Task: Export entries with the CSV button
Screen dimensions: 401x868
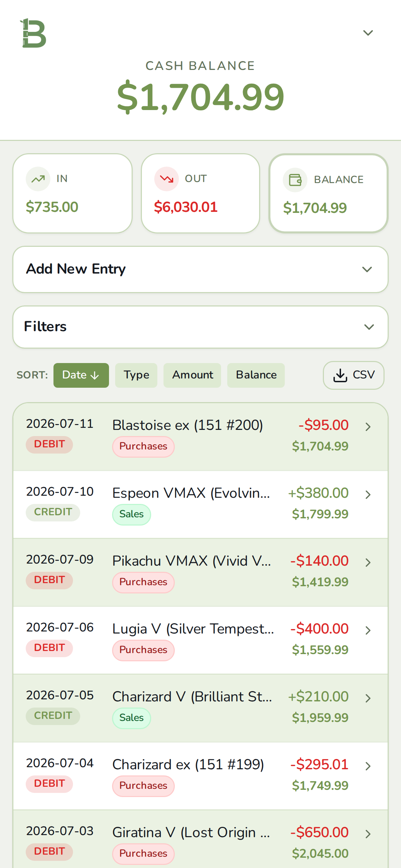Action: pos(354,375)
